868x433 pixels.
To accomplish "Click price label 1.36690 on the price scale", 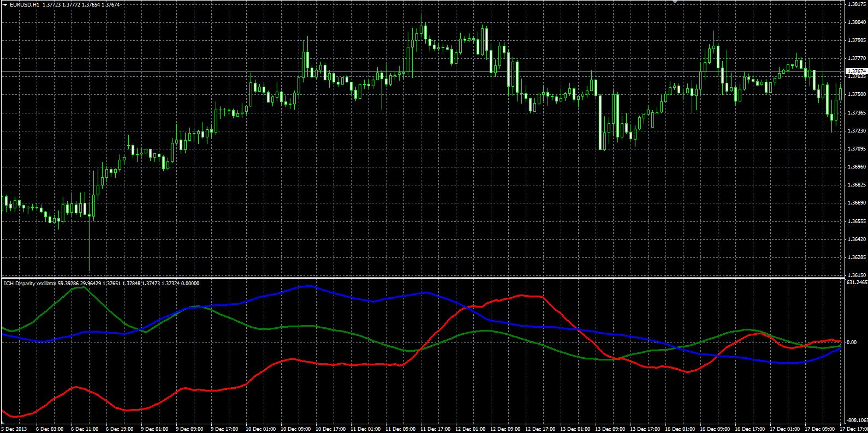I will click(x=857, y=203).
